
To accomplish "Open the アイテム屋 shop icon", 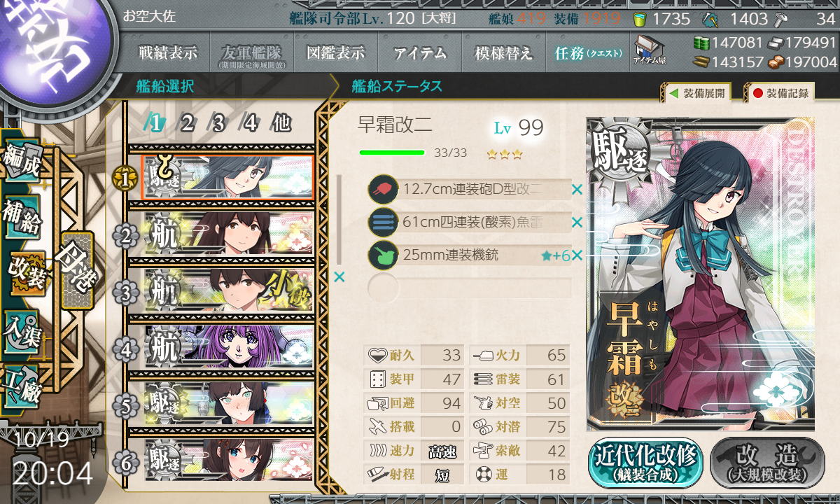I will (649, 50).
